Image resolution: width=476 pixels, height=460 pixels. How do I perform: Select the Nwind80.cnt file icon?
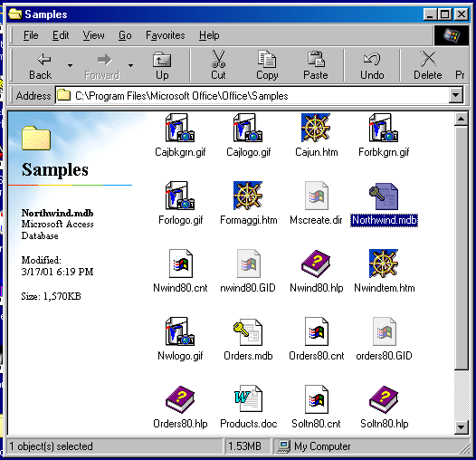181,264
